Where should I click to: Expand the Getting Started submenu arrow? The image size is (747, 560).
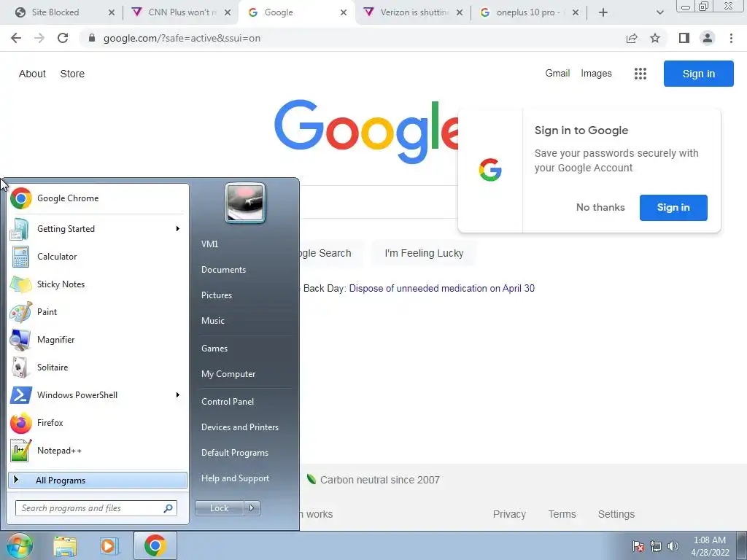(x=178, y=229)
